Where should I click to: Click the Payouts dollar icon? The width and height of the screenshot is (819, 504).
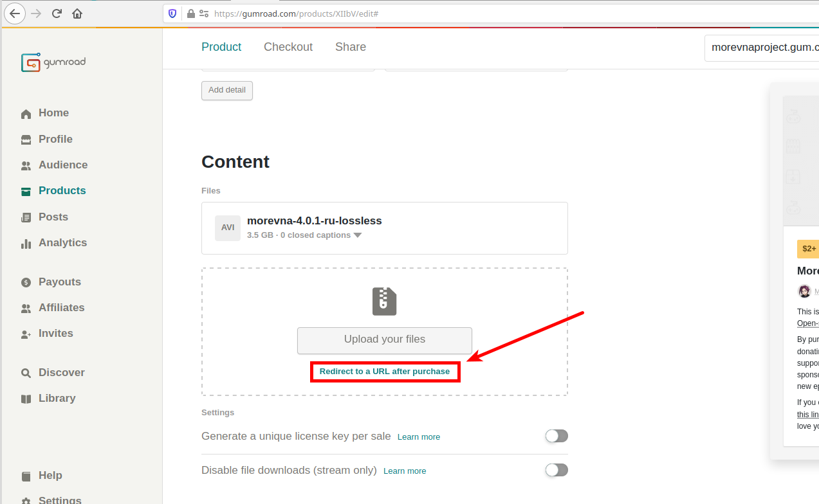pyautogui.click(x=26, y=282)
